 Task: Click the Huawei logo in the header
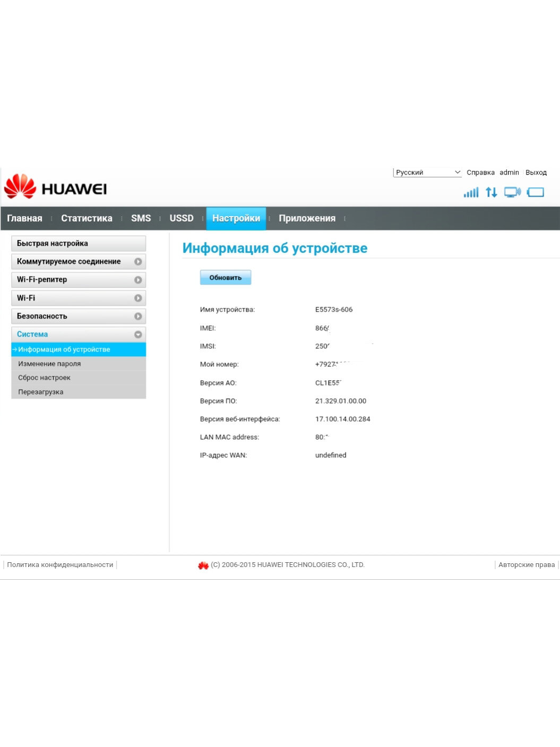pyautogui.click(x=55, y=186)
